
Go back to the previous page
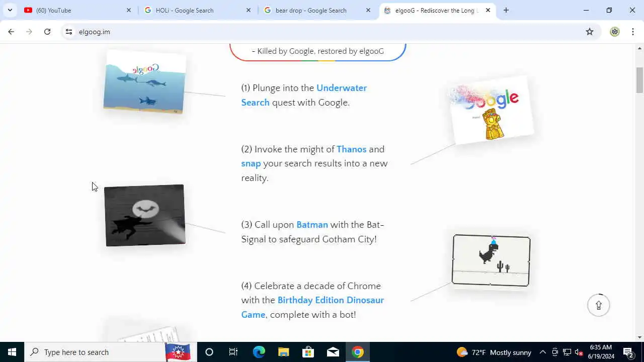[x=11, y=32]
